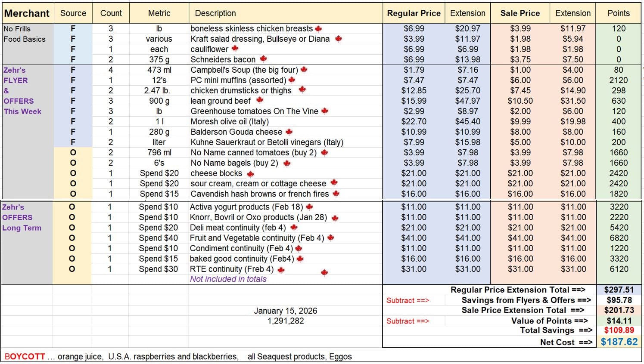Click maple leaf beside Knorr, Bovril or Oxo

pyautogui.click(x=335, y=218)
